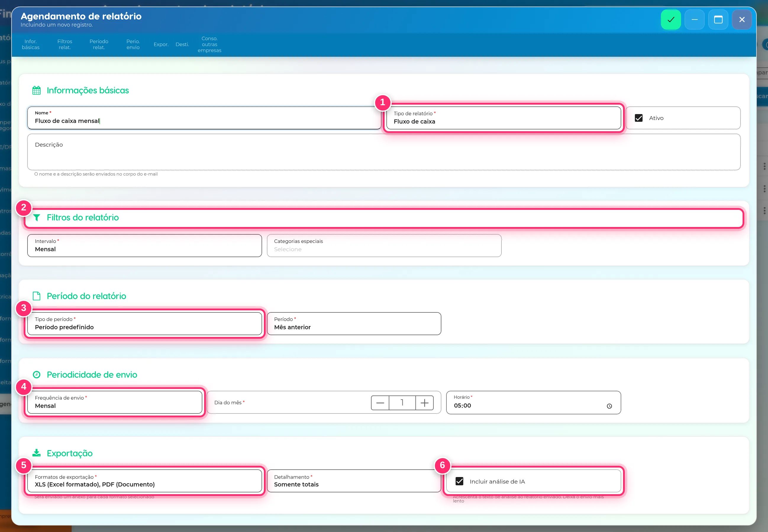The width and height of the screenshot is (768, 532).
Task: Expand the Categorias especiais selector
Action: [384, 246]
